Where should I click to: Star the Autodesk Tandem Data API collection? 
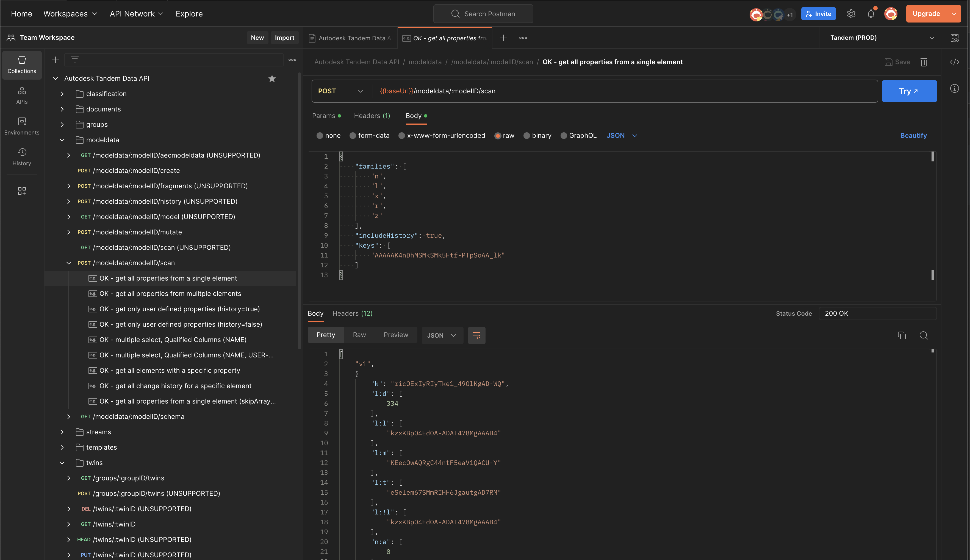point(272,79)
